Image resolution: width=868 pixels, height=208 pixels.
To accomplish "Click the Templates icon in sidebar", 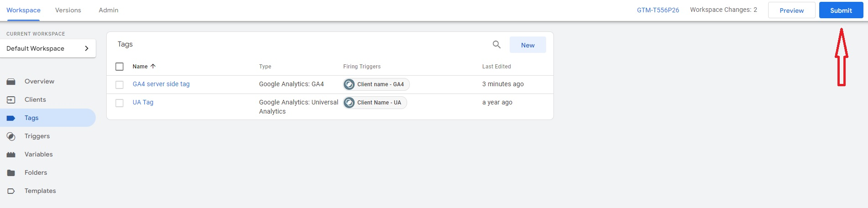I will pyautogui.click(x=11, y=191).
